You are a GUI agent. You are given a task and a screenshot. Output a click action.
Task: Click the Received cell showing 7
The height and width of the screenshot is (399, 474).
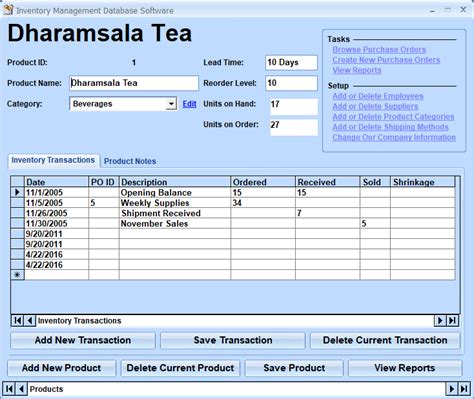[327, 213]
